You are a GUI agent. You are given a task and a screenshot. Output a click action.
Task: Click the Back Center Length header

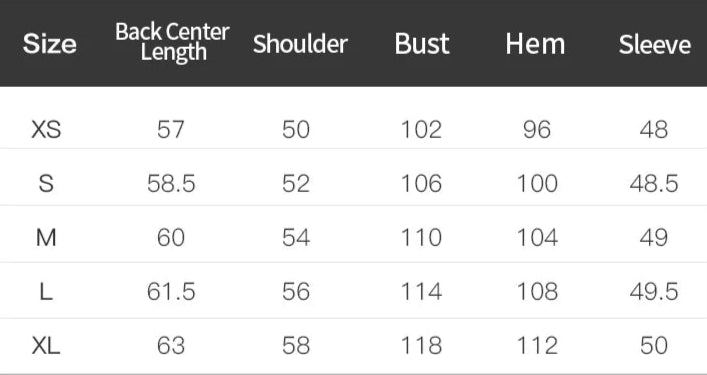pos(172,42)
